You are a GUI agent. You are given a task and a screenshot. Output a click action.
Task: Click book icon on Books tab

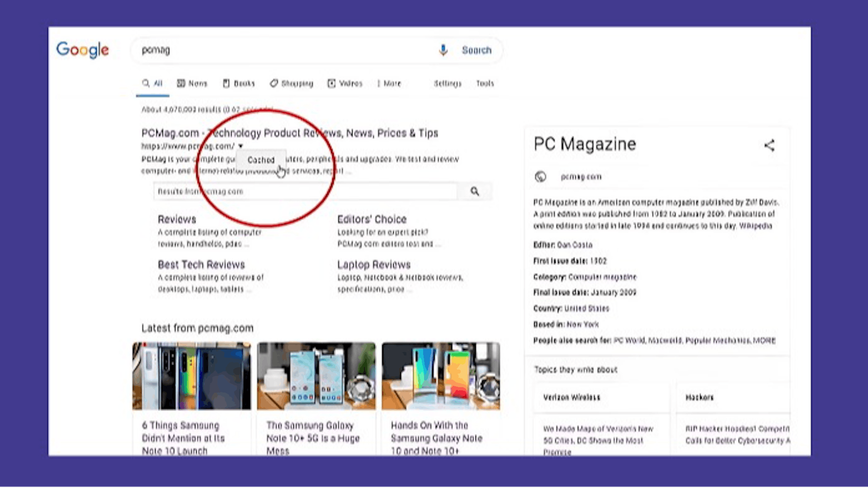pyautogui.click(x=226, y=83)
